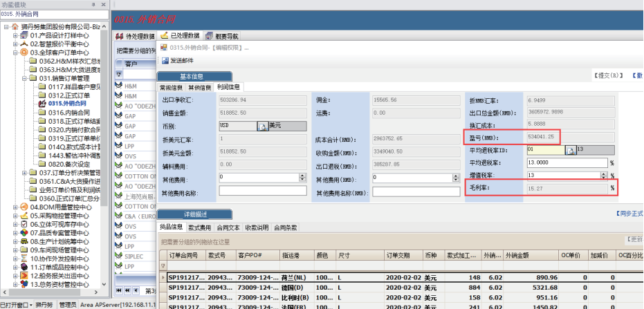Go to first record in grid navigator
644x309 pixels.
[118, 290]
